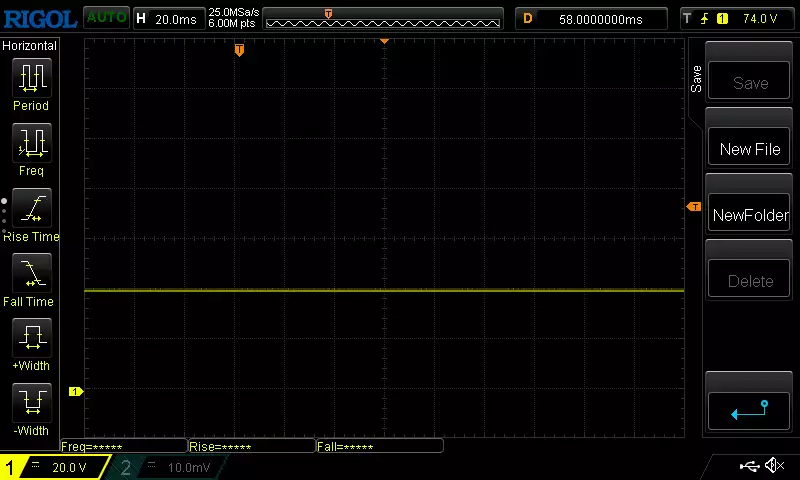
Task: Click the NewFolder button
Action: point(748,212)
